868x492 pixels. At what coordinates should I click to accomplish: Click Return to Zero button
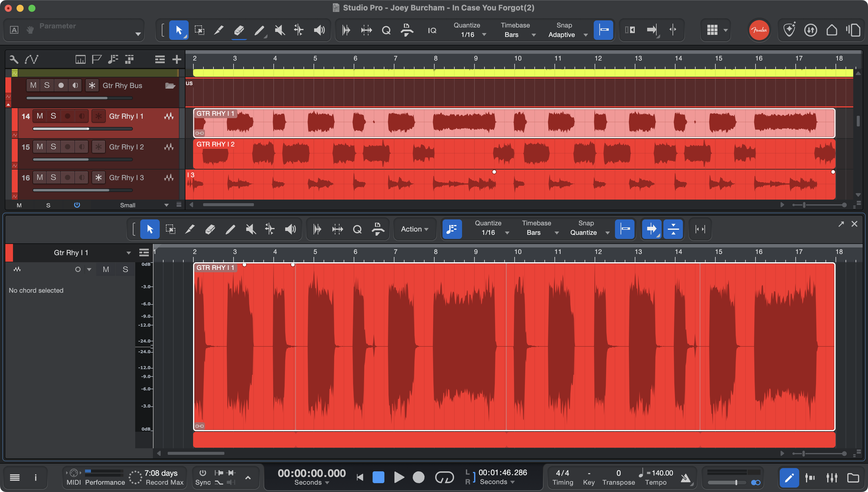coord(360,478)
